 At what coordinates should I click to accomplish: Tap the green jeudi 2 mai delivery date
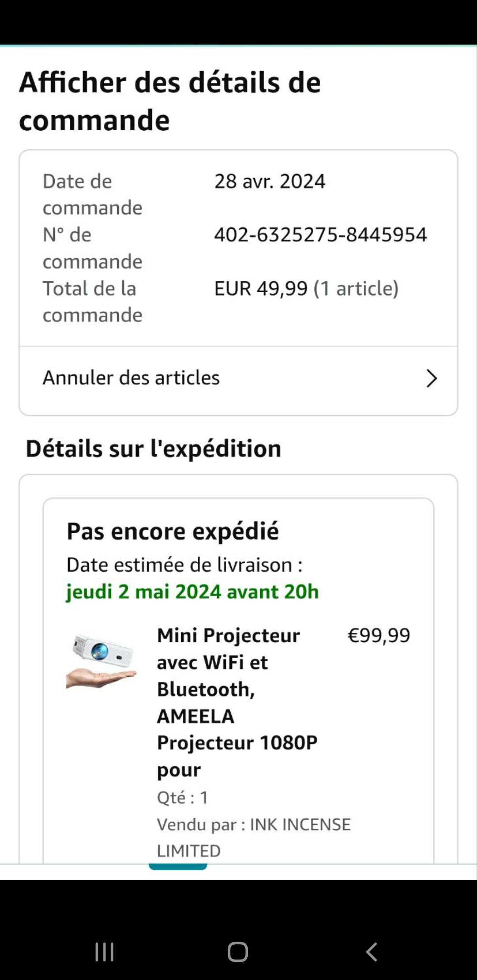[192, 592]
